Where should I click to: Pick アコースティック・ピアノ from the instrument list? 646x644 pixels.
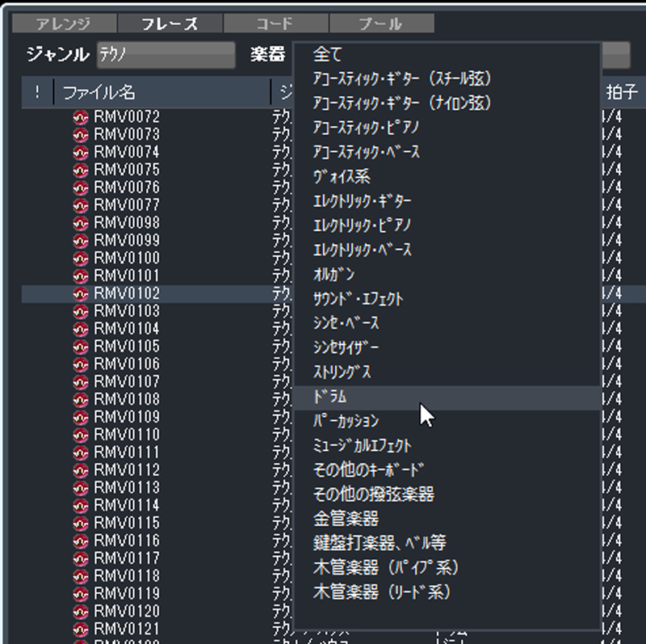pos(447,128)
